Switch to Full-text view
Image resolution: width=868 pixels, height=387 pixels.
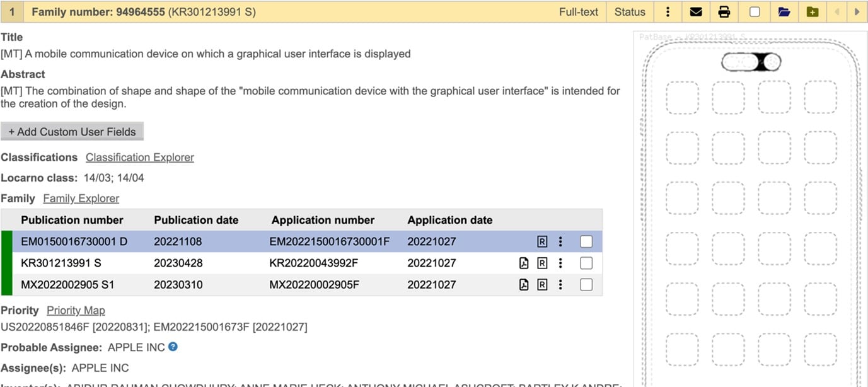click(x=578, y=12)
